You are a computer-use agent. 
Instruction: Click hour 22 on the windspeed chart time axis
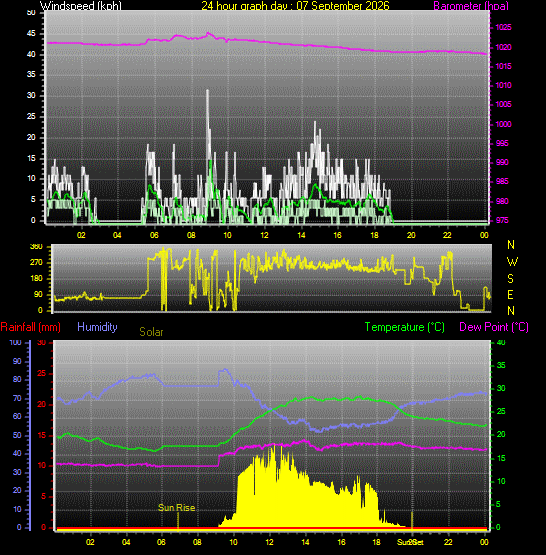(x=447, y=235)
